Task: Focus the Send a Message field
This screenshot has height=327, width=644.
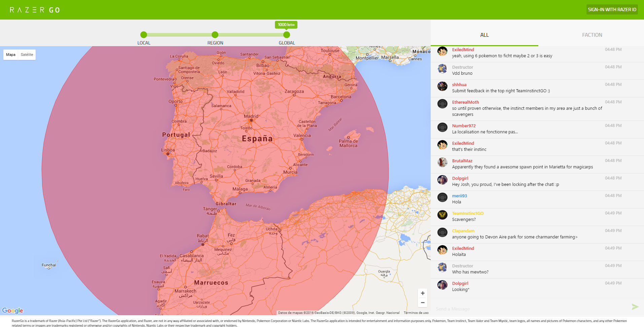Action: (530, 309)
